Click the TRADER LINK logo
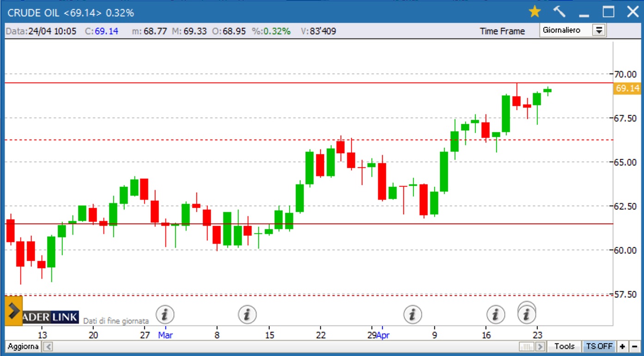This screenshot has width=644, height=356. (50, 317)
